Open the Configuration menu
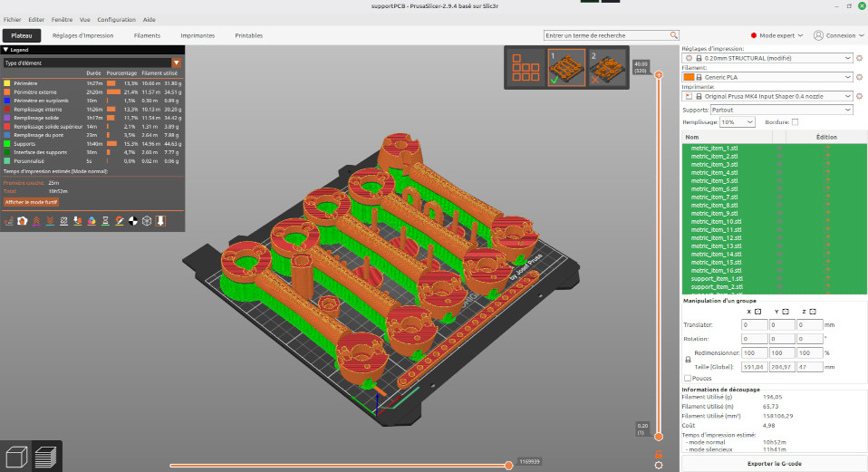 [x=116, y=19]
